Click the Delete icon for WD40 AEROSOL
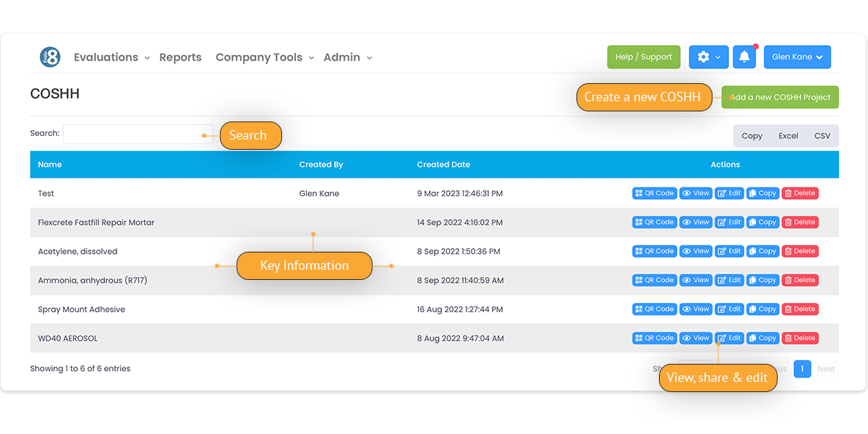Viewport: 868px width, 434px height. coord(800,338)
